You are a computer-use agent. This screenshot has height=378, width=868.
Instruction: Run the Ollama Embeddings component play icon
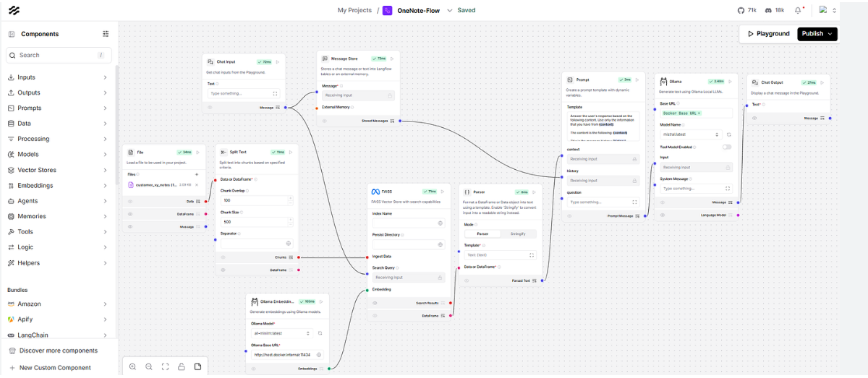pos(322,301)
